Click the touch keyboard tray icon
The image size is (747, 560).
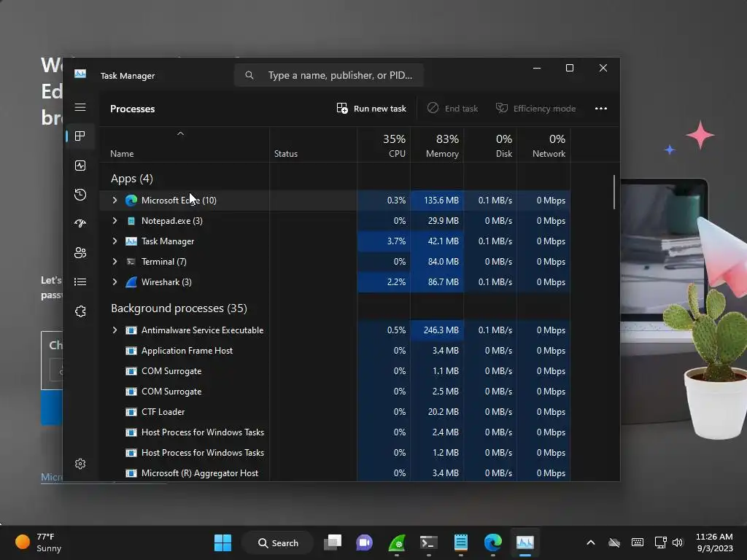(638, 542)
